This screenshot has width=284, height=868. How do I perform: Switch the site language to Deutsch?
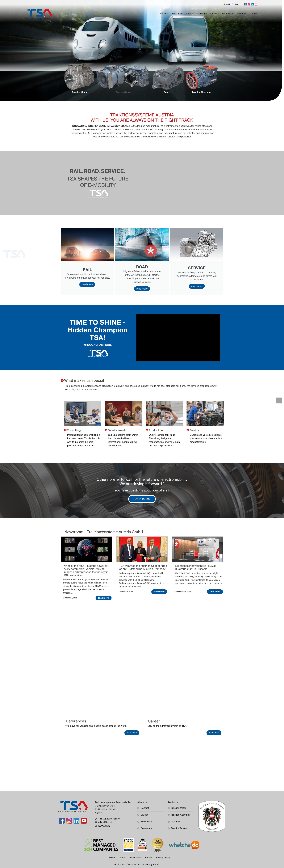point(227,4)
